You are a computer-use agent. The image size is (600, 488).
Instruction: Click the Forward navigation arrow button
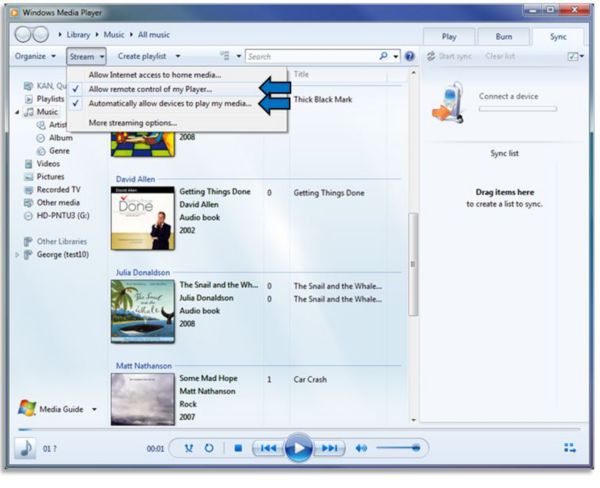[x=41, y=34]
